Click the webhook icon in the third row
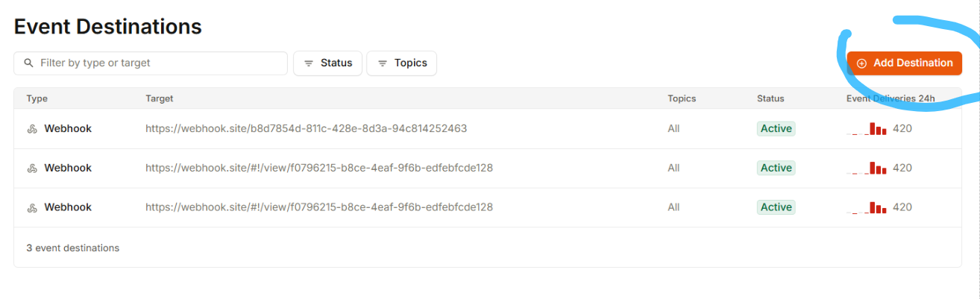The image size is (980, 299). 32,207
